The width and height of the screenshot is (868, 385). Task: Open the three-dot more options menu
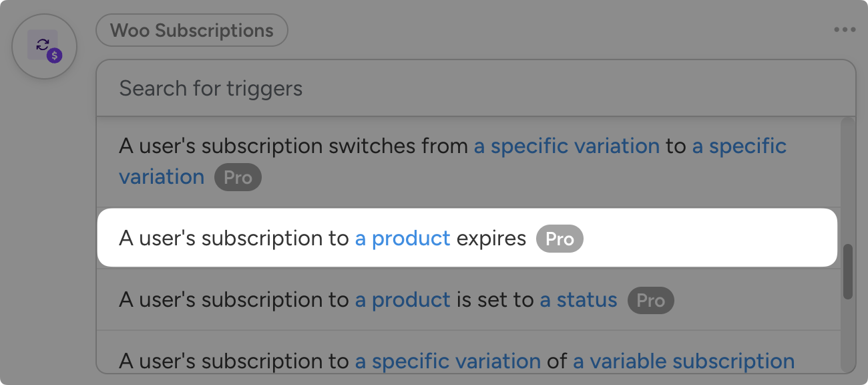coord(844,30)
